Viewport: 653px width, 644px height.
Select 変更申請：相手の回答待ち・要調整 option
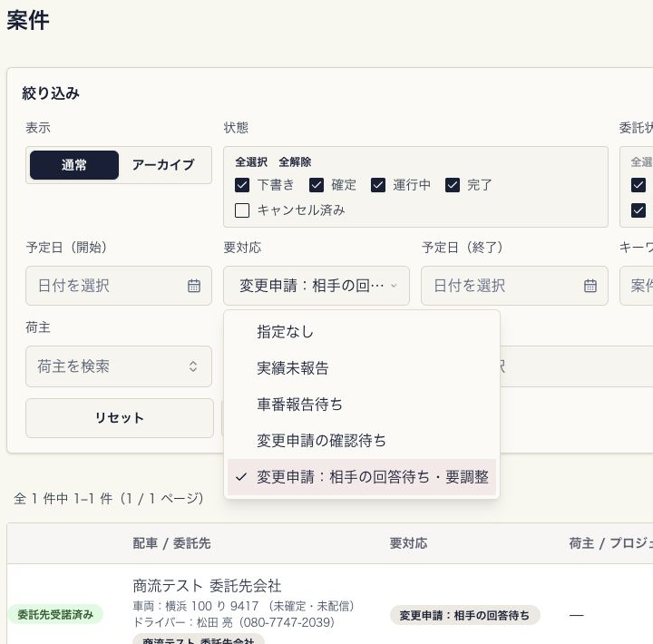tap(362, 477)
